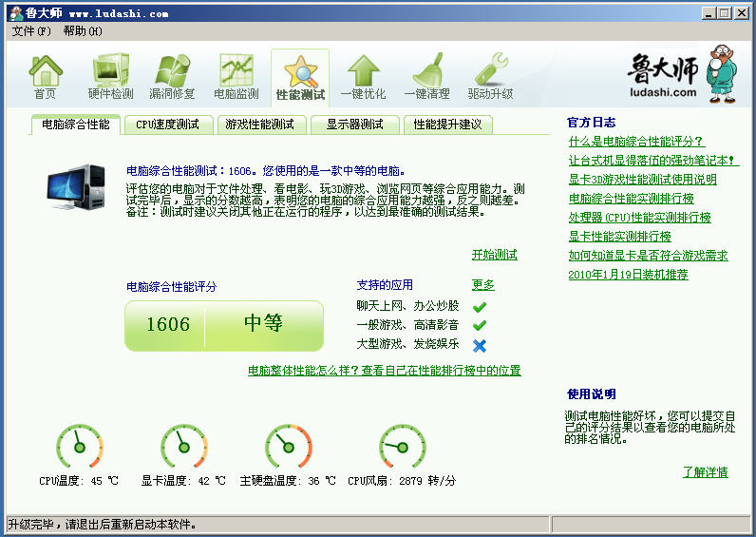This screenshot has height=537, width=756.
Task: Click the 支持的应用 label
Action: 385,285
